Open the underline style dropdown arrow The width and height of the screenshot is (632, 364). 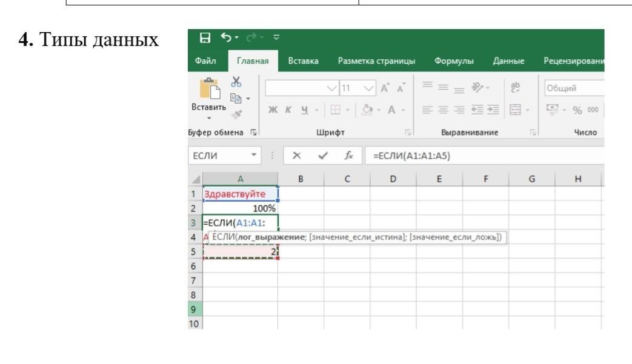316,110
